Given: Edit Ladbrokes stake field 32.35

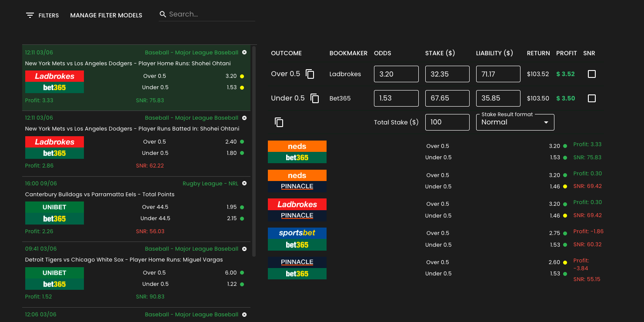Looking at the screenshot, I should (x=447, y=74).
